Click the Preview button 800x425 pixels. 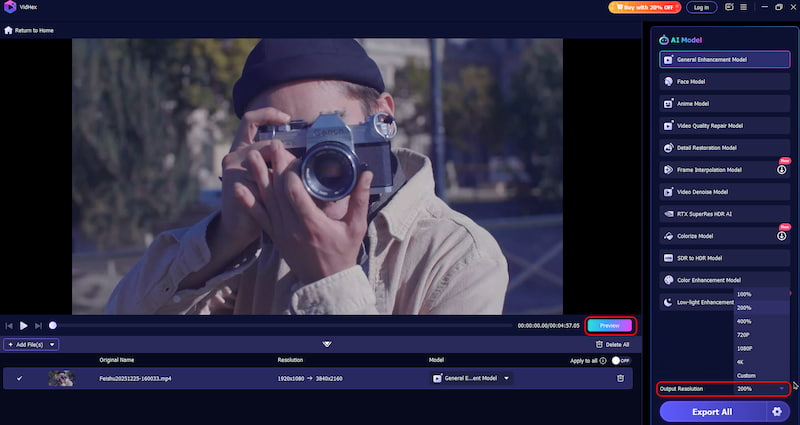pos(609,325)
